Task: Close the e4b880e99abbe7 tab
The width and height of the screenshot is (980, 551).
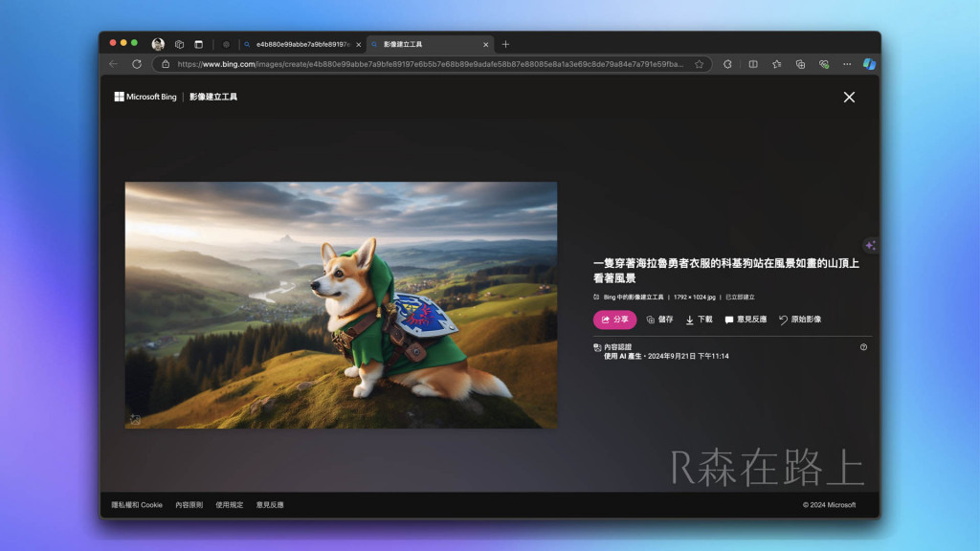Action: tap(359, 44)
